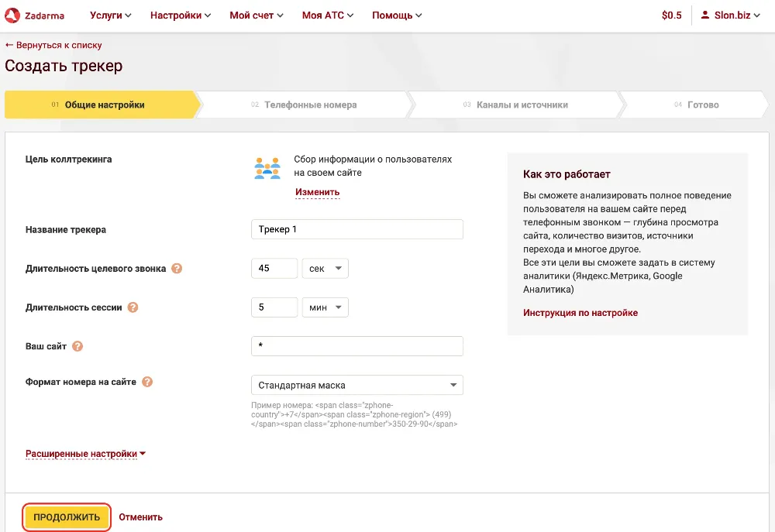
Task: Open the Настройки menu
Action: [x=181, y=15]
